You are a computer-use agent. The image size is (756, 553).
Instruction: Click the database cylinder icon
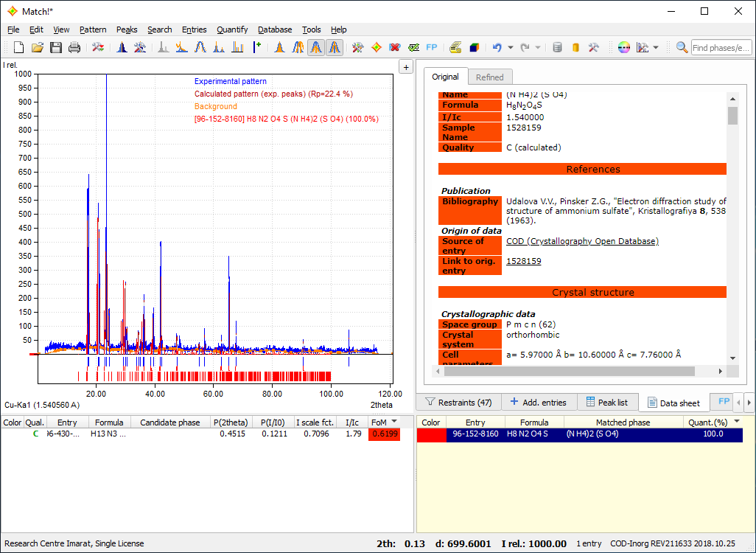tap(557, 48)
